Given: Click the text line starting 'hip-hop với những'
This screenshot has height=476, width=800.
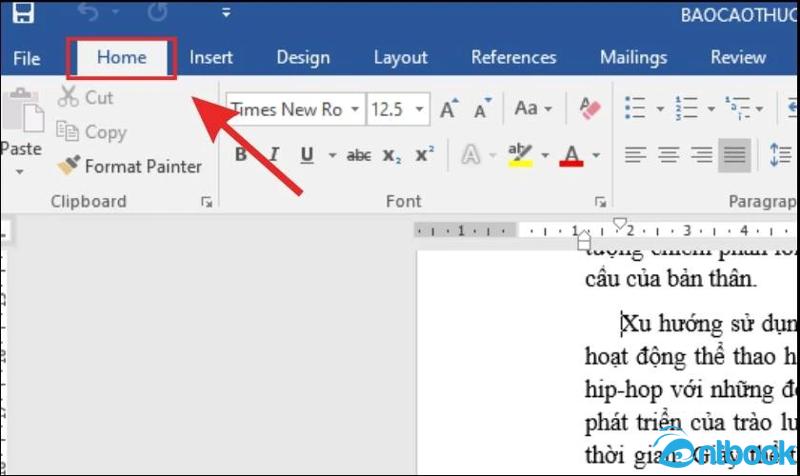Looking at the screenshot, I should click(x=691, y=391).
